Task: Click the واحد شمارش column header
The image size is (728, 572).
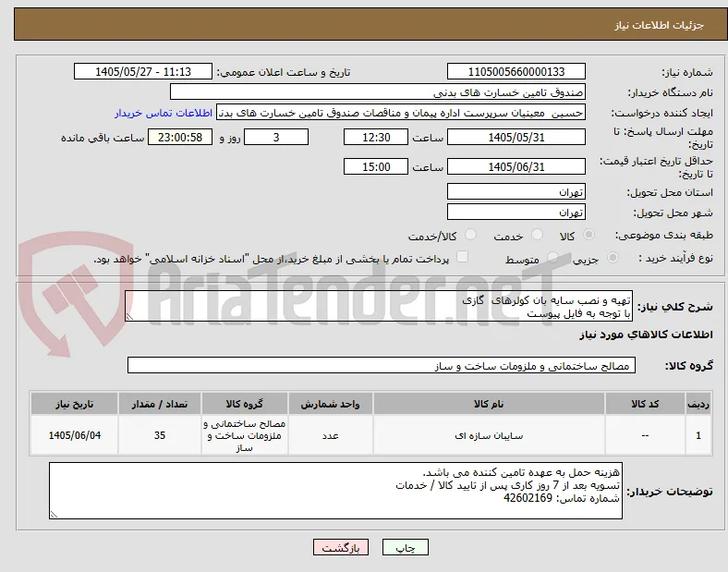Action: click(330, 404)
